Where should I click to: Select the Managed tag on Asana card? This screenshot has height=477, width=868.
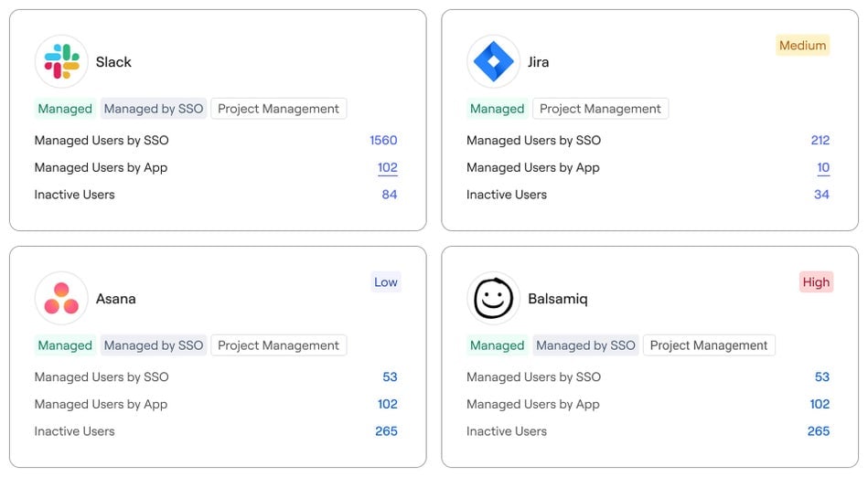65,345
